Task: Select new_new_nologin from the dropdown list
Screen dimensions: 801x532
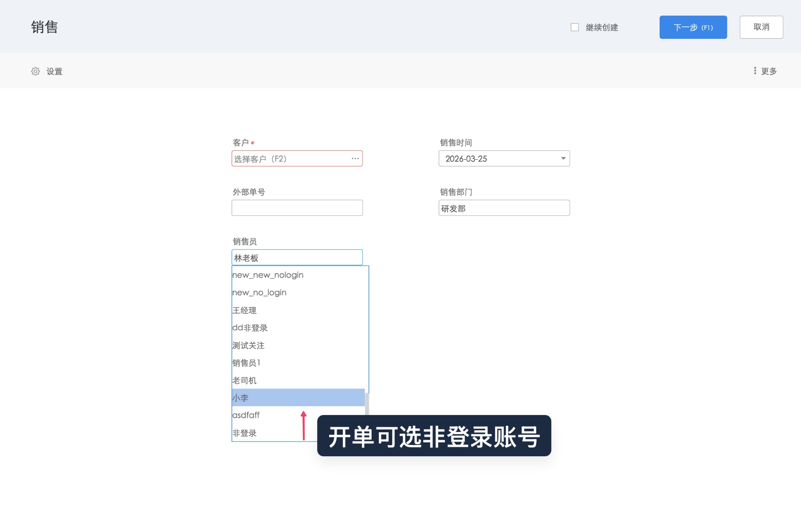Action: click(268, 275)
